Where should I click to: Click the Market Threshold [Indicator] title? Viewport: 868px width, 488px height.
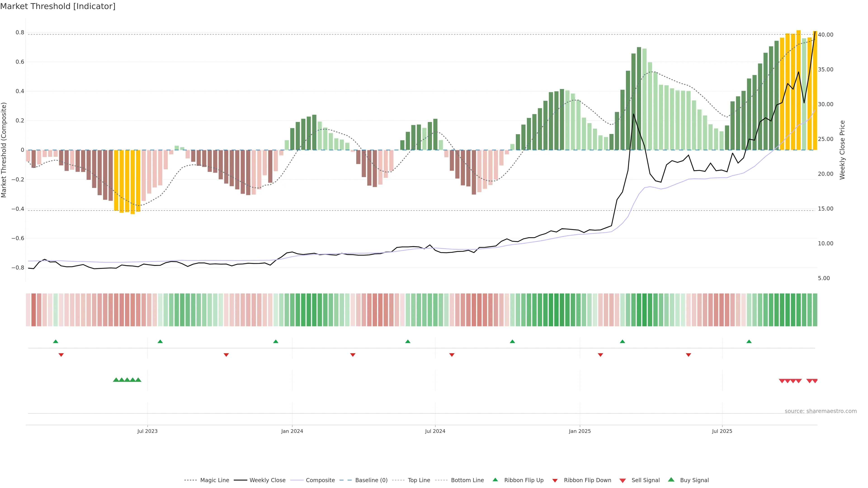pos(58,6)
